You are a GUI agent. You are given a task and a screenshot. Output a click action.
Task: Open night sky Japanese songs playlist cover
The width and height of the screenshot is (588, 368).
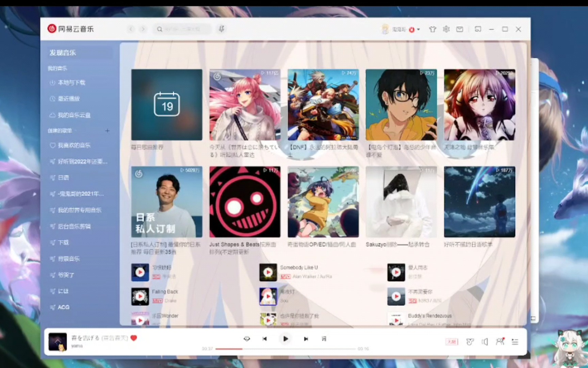click(x=480, y=202)
